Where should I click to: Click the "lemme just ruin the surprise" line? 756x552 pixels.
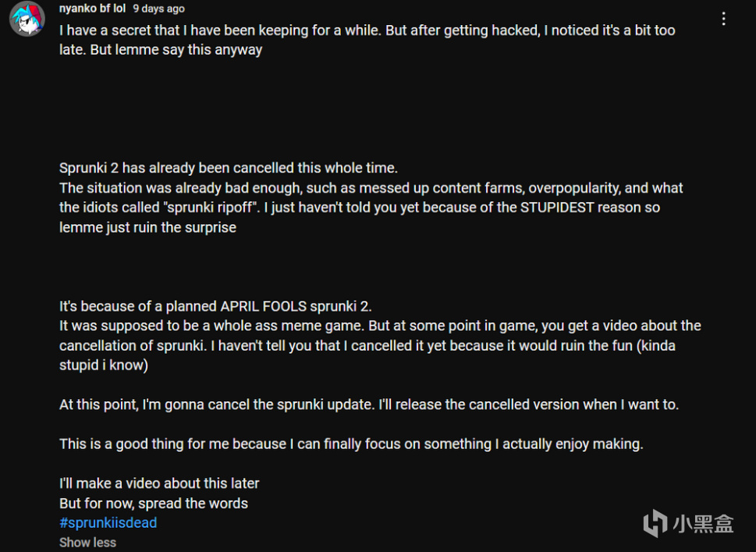coord(147,227)
